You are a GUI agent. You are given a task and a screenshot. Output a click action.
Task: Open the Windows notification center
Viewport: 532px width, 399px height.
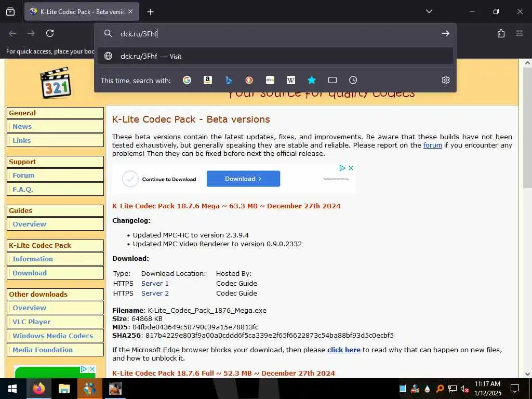click(x=515, y=389)
